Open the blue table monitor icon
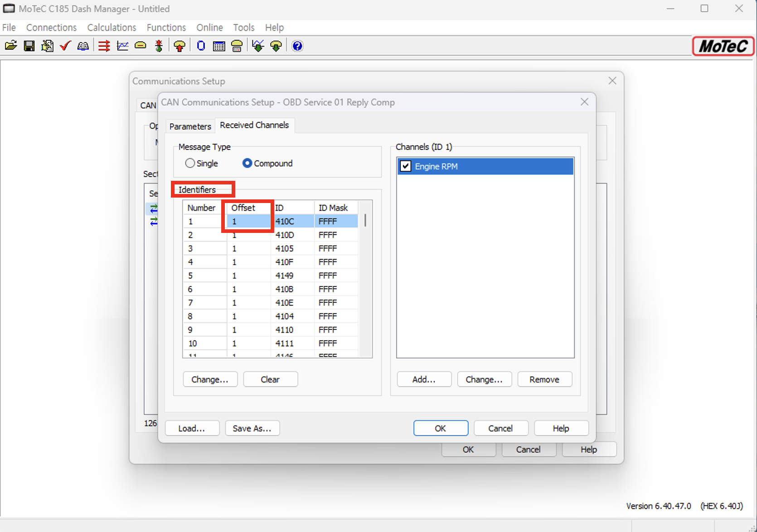The width and height of the screenshot is (757, 532). [x=219, y=46]
